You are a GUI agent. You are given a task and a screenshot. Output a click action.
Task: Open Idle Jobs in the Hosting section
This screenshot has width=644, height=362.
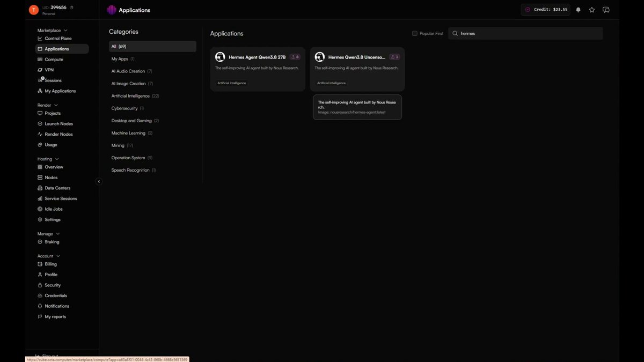54,209
